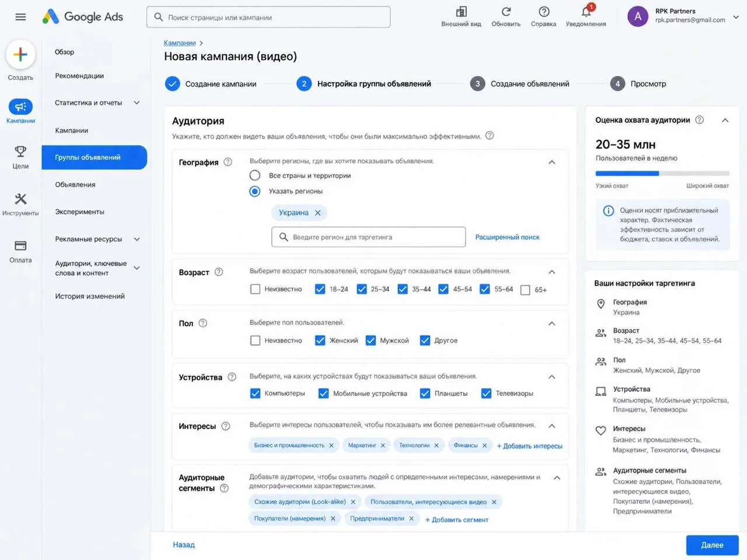Click the RPK Partners account avatar
747x560 pixels.
tap(638, 16)
